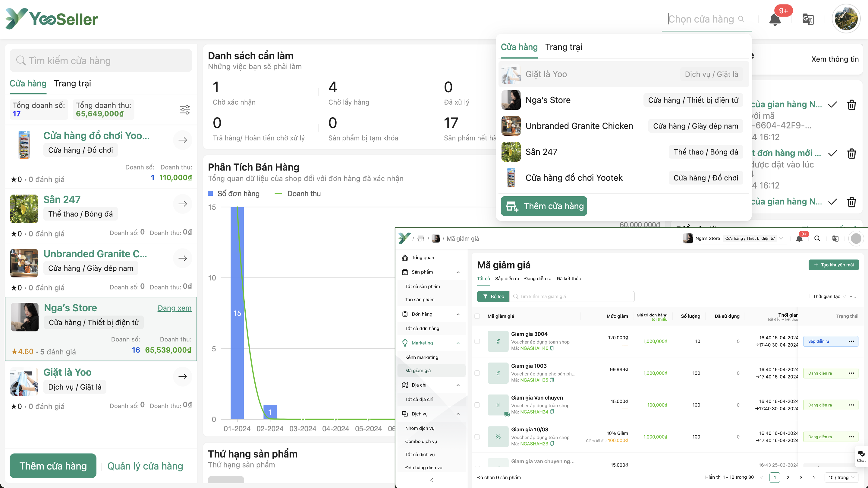Open the 10 / trang page size dropdown

coord(841,477)
